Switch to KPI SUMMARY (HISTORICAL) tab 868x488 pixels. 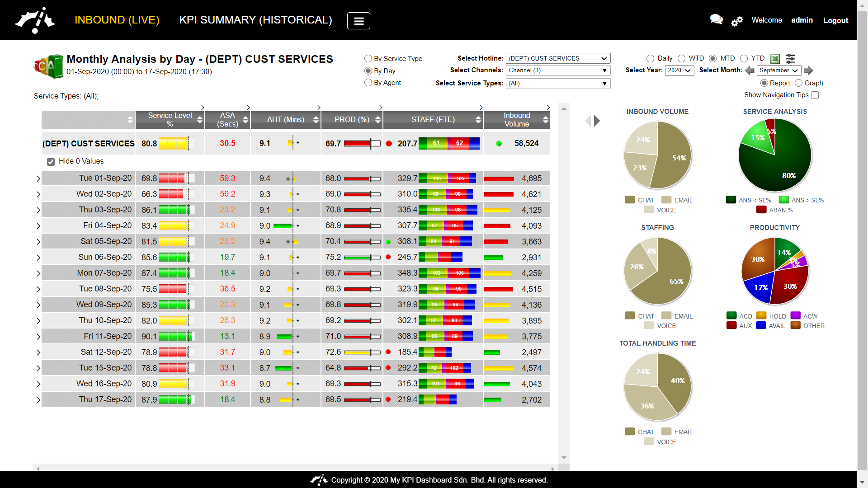pyautogui.click(x=256, y=20)
